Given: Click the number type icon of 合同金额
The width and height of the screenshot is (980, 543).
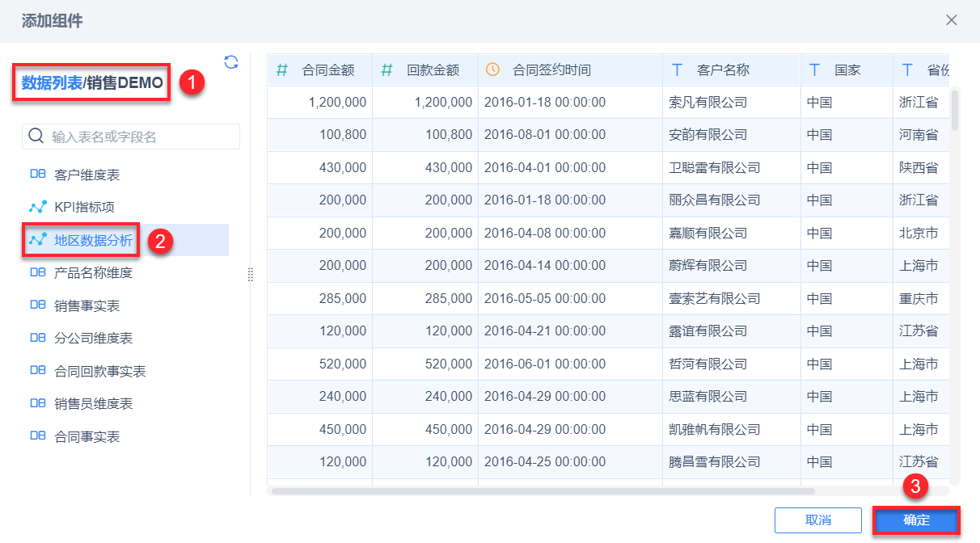Looking at the screenshot, I should click(x=282, y=69).
